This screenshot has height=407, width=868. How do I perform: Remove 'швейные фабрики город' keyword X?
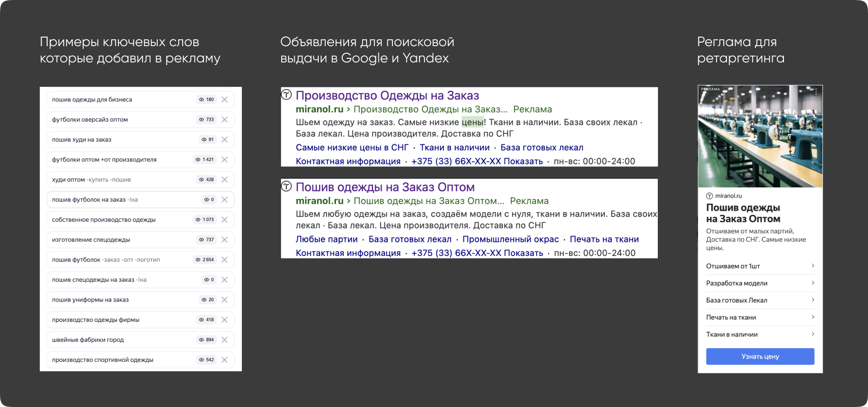tap(225, 340)
